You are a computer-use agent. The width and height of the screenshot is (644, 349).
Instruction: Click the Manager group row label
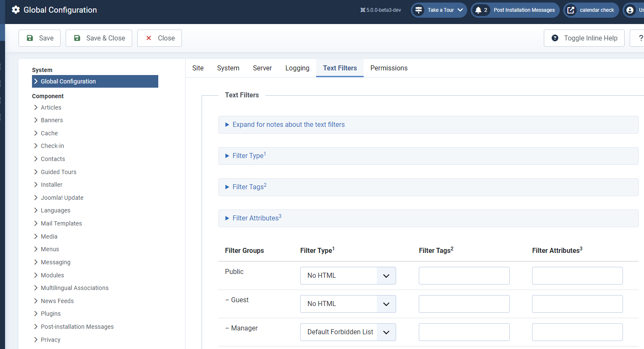242,328
